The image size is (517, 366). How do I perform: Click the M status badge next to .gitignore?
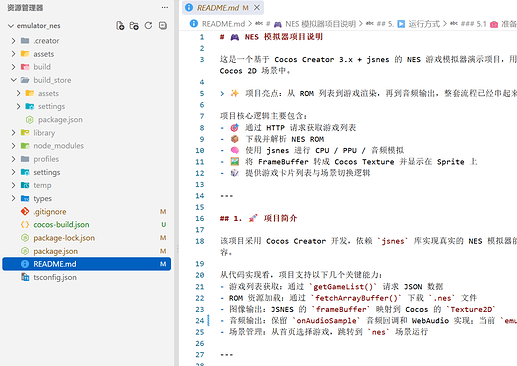[x=163, y=211]
